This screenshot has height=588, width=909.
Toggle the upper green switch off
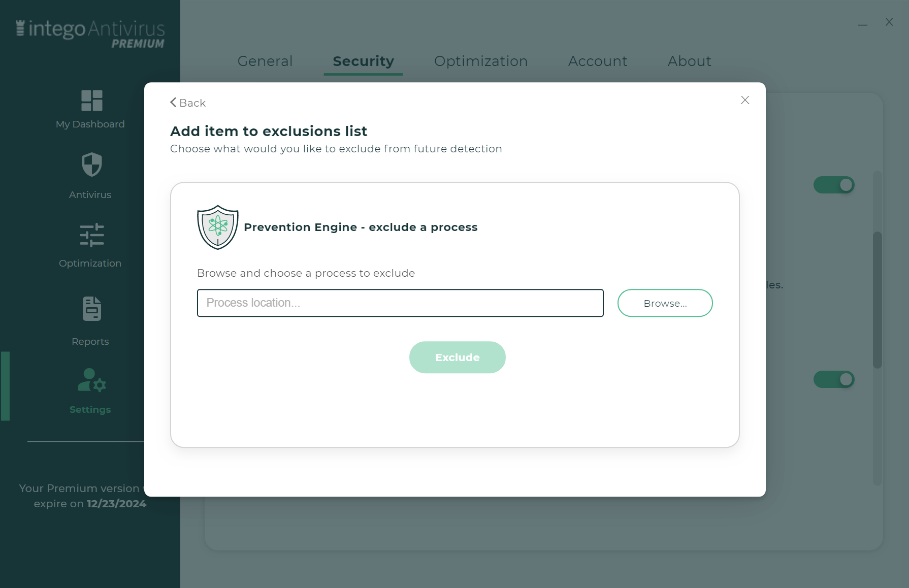coord(834,185)
